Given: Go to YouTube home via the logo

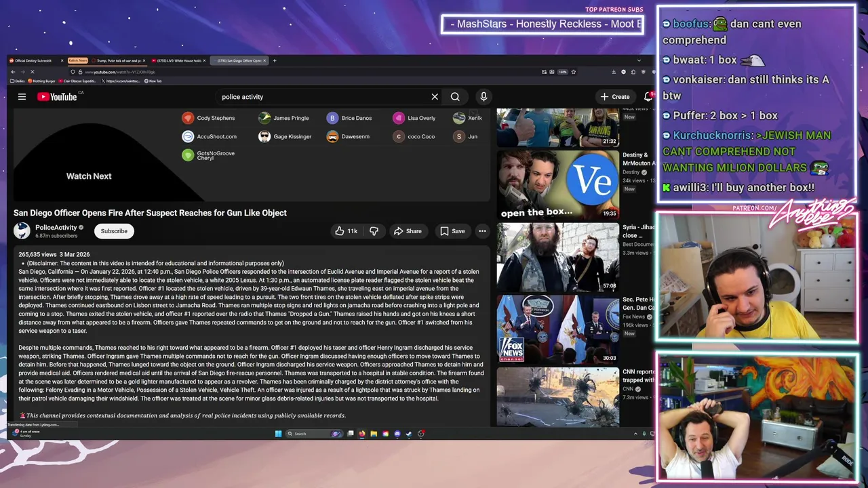Looking at the screenshot, I should pyautogui.click(x=57, y=97).
